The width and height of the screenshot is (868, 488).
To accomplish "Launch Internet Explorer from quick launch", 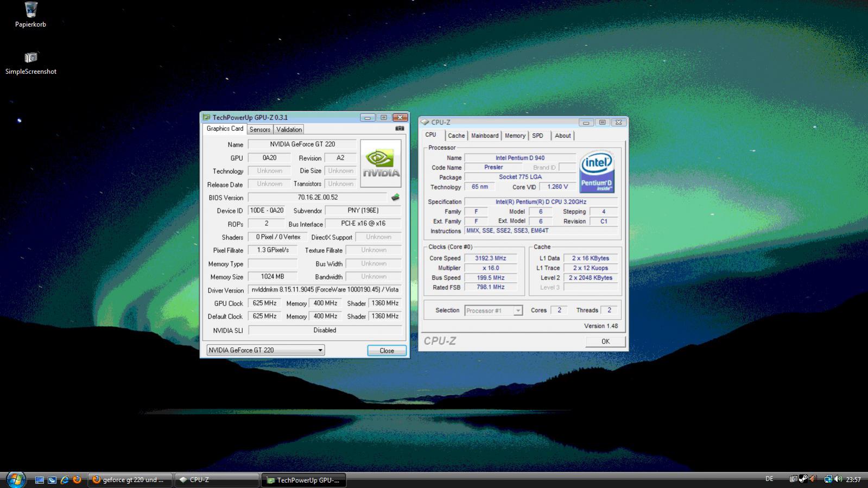I will (x=65, y=480).
